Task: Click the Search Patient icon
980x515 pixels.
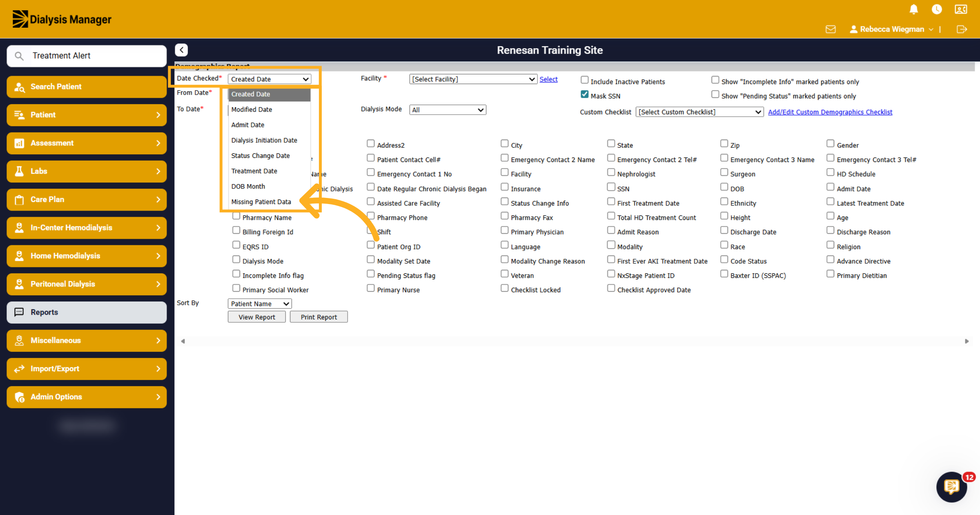Action: tap(19, 87)
